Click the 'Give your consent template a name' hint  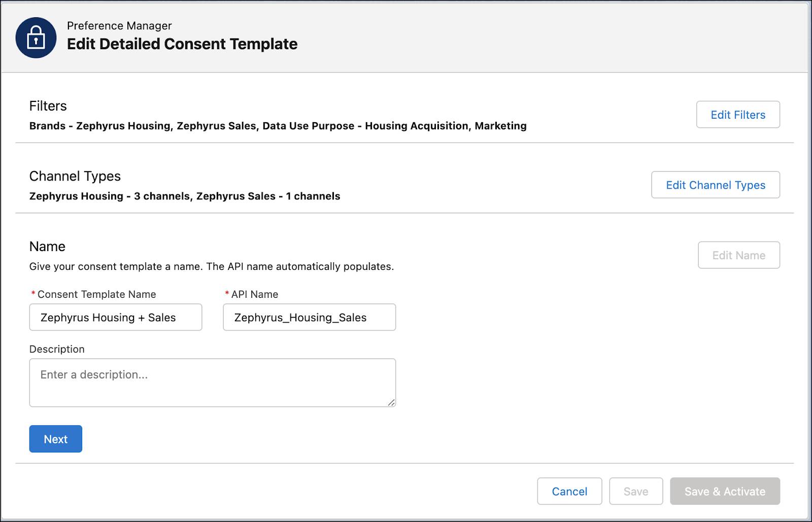coord(212,267)
